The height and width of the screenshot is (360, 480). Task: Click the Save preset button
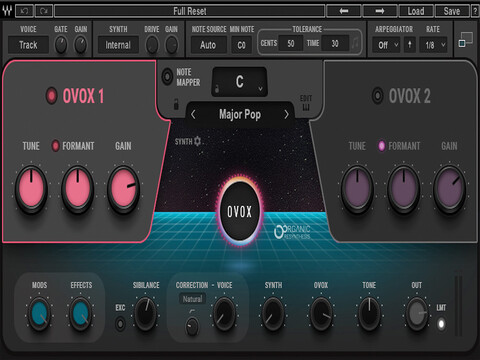coord(452,11)
